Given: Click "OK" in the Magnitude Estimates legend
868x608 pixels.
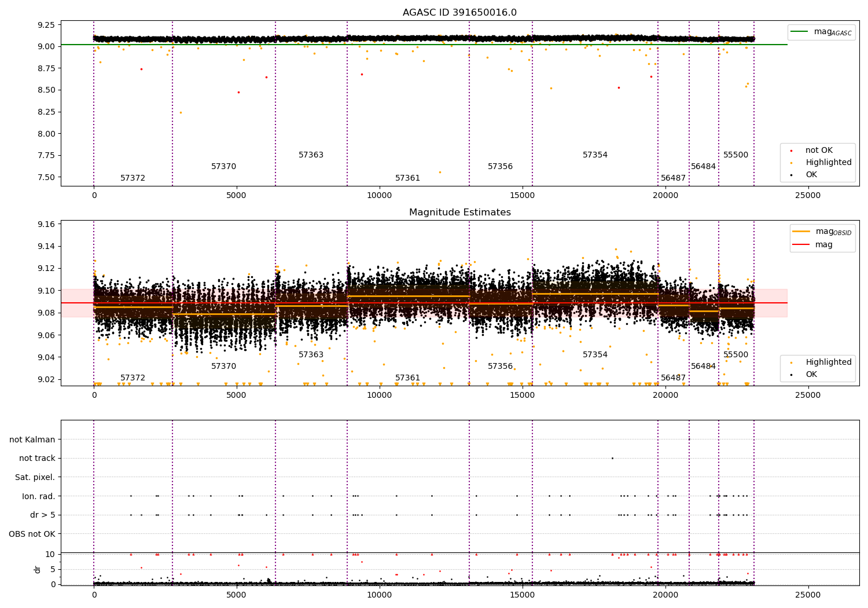Looking at the screenshot, I should 804,375.
